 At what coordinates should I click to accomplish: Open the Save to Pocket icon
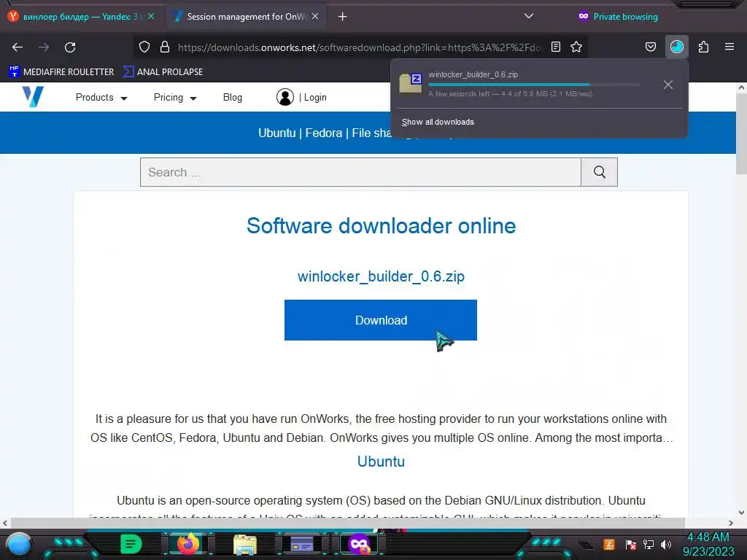tap(650, 47)
